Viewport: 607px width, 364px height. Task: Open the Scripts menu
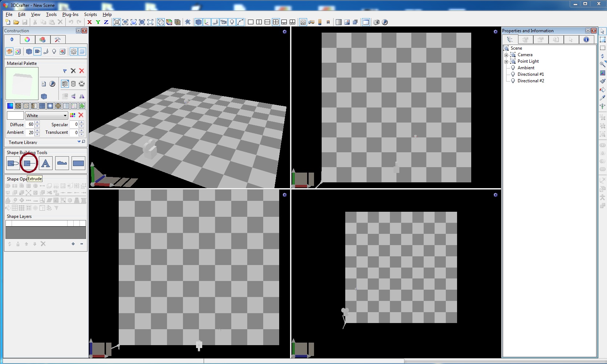point(90,15)
